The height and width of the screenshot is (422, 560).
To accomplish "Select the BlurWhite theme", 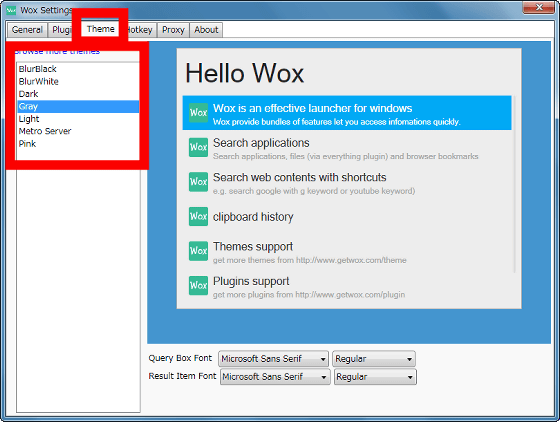I will (x=78, y=81).
